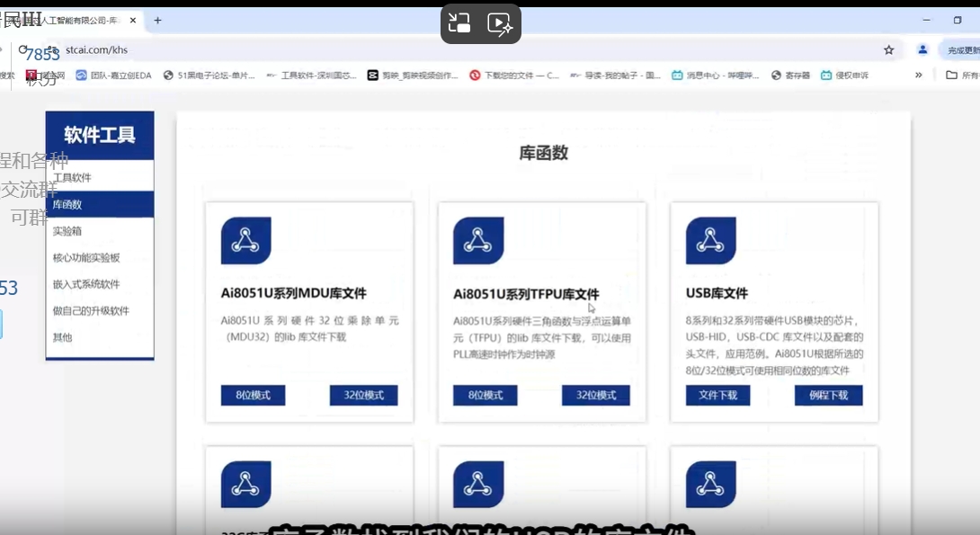980x535 pixels.
Task: Open the browser profile avatar icon
Action: [x=922, y=49]
